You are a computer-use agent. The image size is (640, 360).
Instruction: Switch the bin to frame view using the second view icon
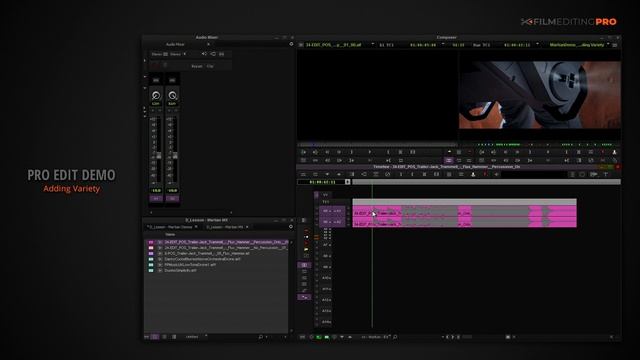(164, 337)
